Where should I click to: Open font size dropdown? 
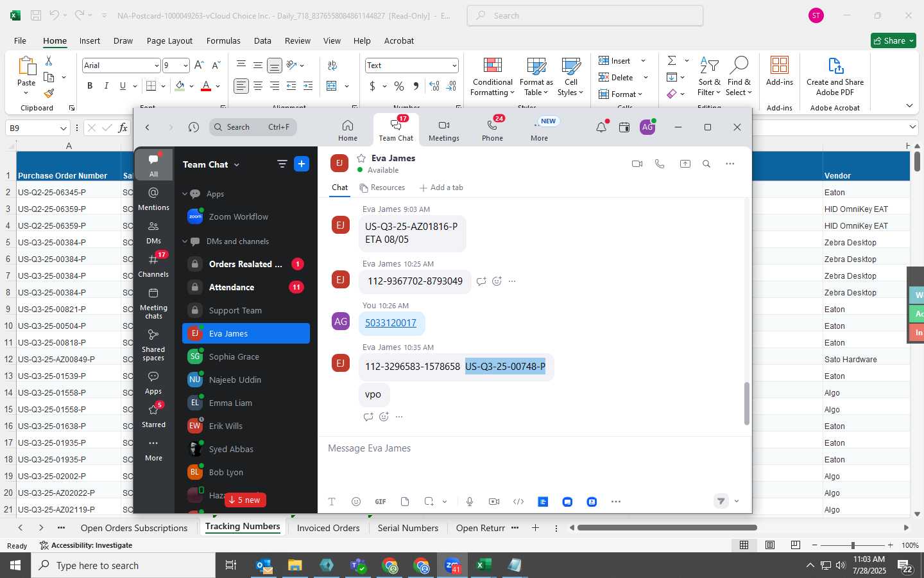click(185, 66)
